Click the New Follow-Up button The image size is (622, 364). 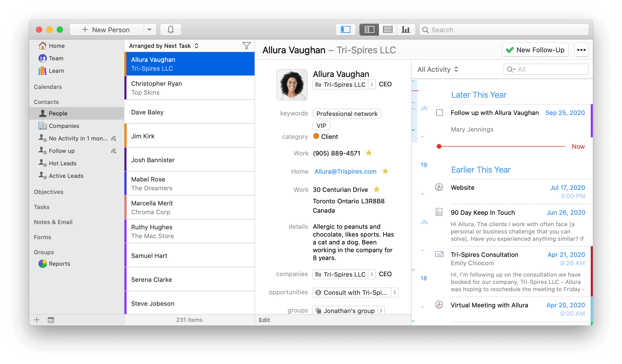tap(535, 50)
